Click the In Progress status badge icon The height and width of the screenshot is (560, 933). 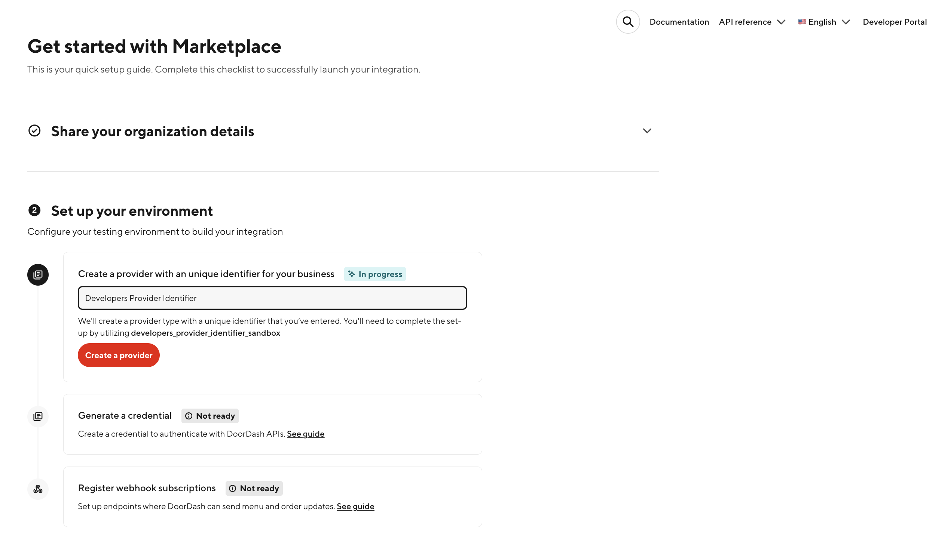pyautogui.click(x=351, y=274)
